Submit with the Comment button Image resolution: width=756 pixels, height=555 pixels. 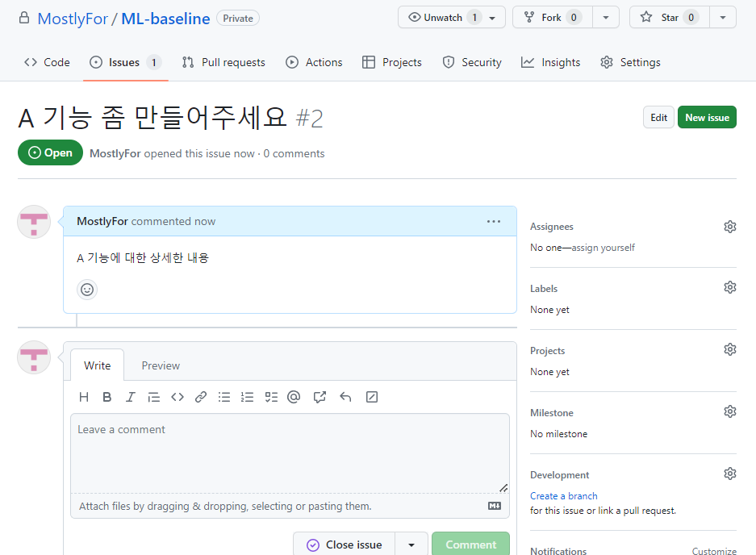[x=470, y=545]
